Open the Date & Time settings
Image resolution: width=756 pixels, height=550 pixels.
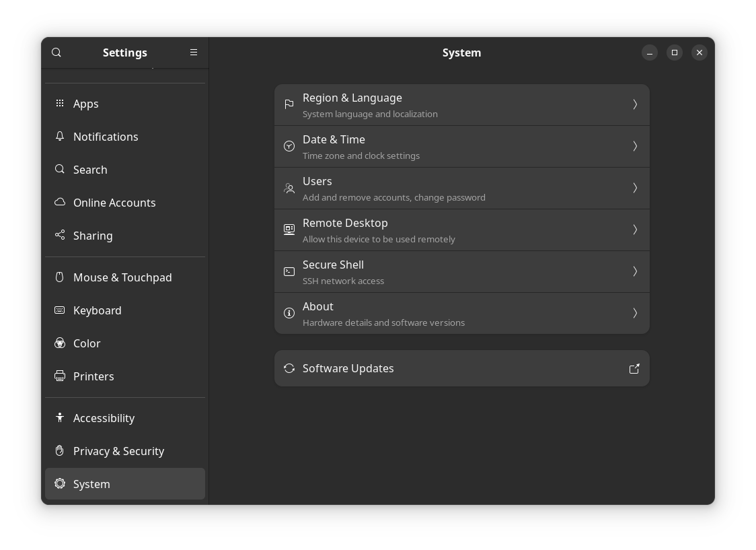[x=462, y=146]
